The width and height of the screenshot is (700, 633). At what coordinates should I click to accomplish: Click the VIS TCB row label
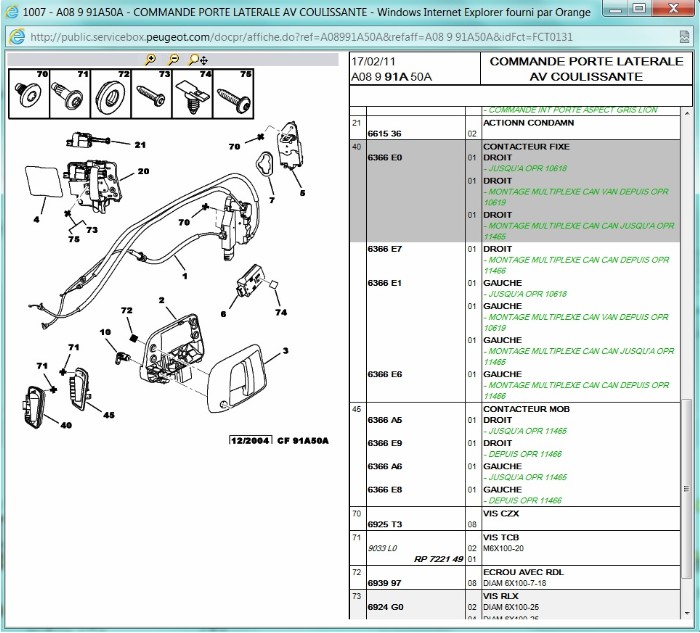click(501, 537)
